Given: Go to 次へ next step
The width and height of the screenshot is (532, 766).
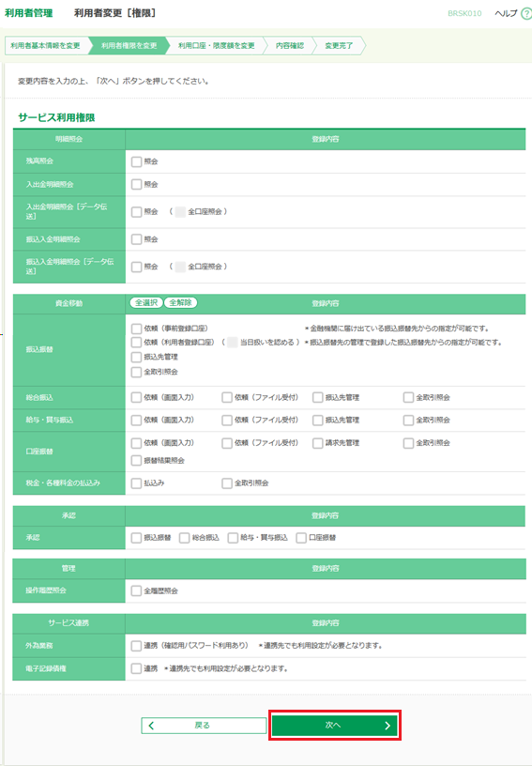Looking at the screenshot, I should (x=334, y=726).
